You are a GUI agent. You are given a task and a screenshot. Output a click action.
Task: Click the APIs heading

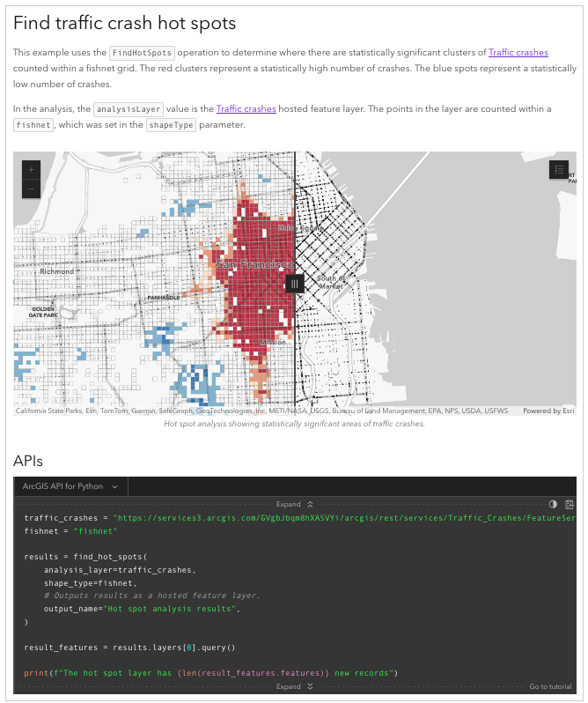pos(28,461)
